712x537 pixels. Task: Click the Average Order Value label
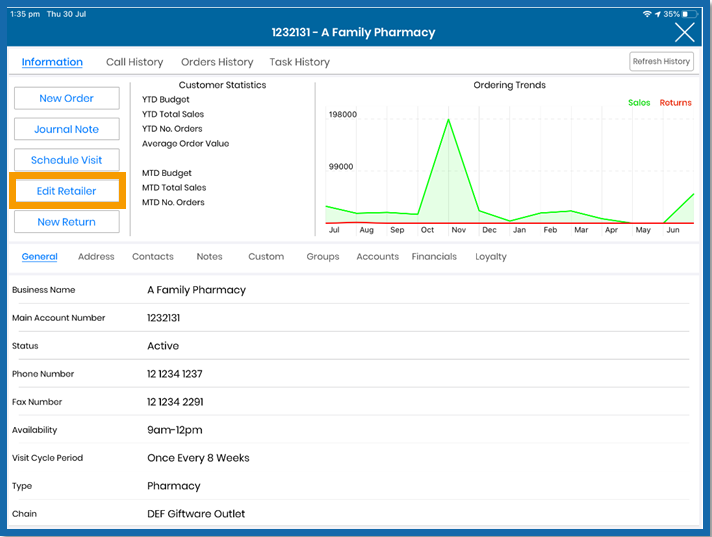[185, 143]
